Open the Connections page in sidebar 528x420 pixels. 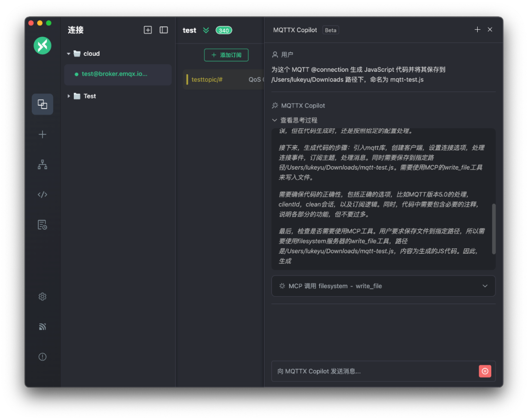43,104
